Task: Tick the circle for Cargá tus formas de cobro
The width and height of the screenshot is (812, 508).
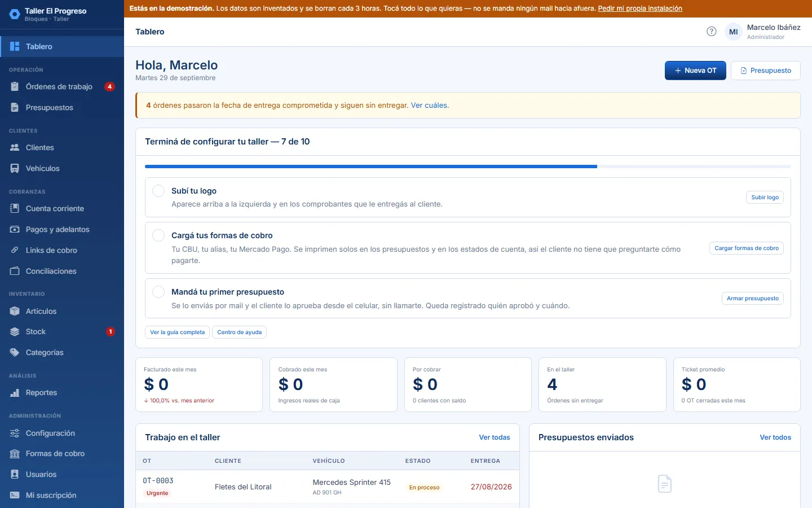Action: click(x=158, y=235)
